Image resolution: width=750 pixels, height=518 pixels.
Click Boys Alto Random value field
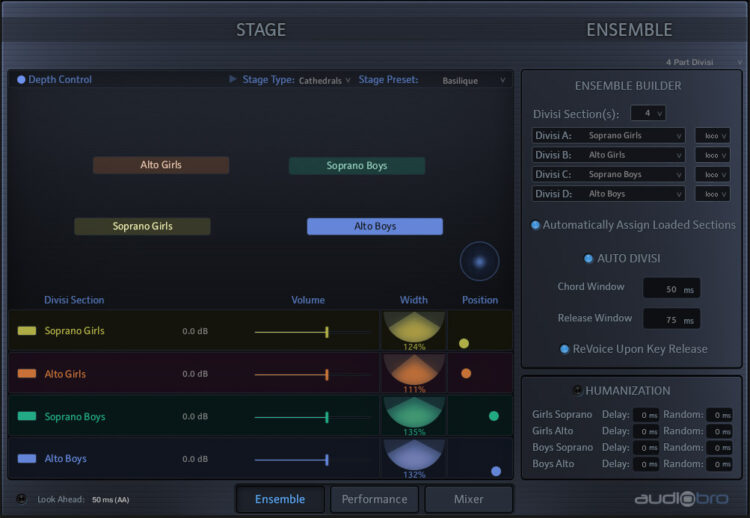[x=719, y=464]
